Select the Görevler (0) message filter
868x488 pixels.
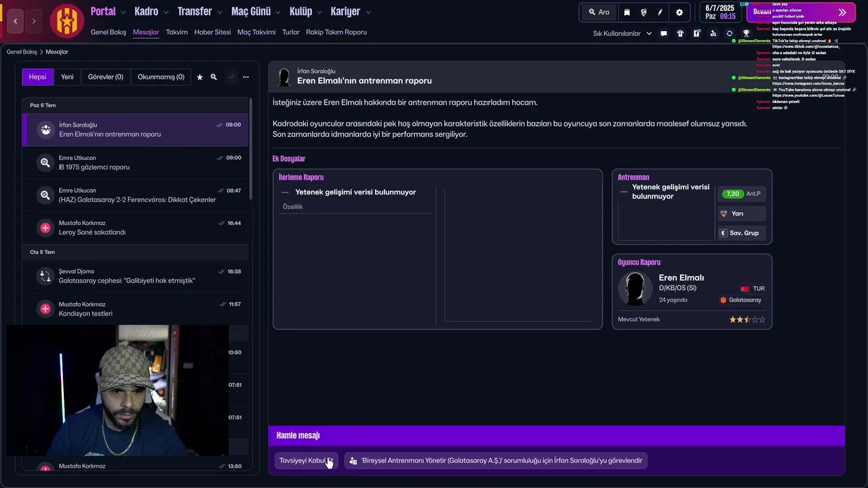(106, 77)
